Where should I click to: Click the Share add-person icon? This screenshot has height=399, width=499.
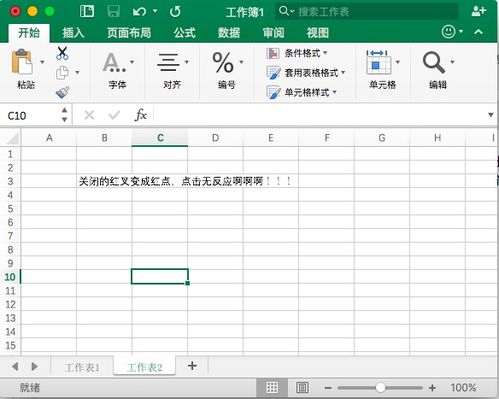[479, 11]
